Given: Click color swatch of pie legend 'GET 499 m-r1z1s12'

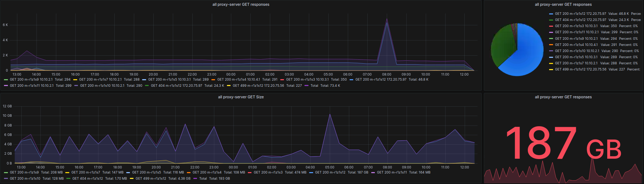Looking at the screenshot, I should 551,69.
